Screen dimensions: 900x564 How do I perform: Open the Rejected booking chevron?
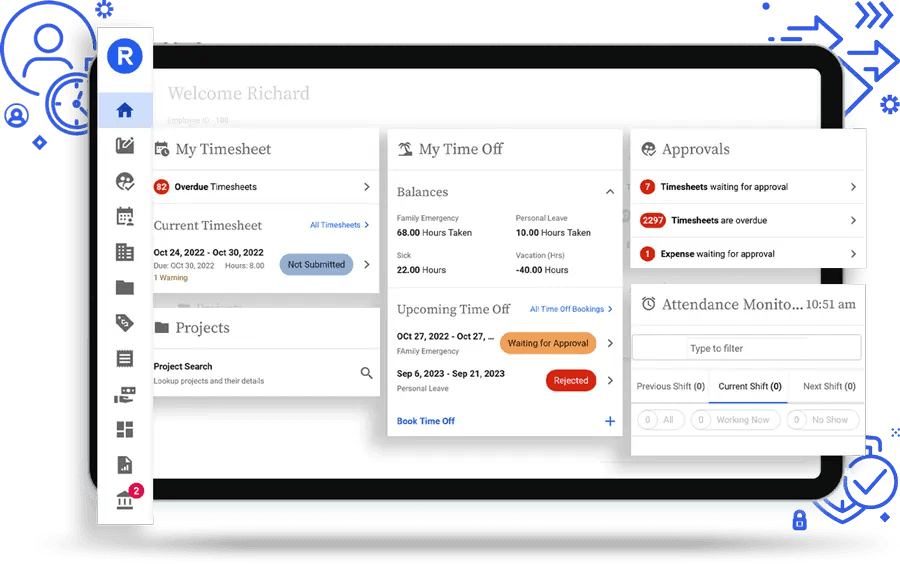point(610,380)
